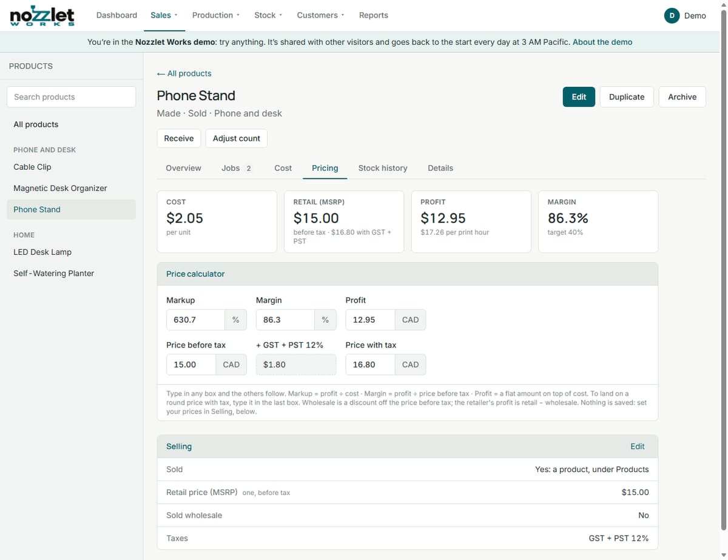Image resolution: width=728 pixels, height=560 pixels.
Task: Go back via All products link
Action: (184, 73)
